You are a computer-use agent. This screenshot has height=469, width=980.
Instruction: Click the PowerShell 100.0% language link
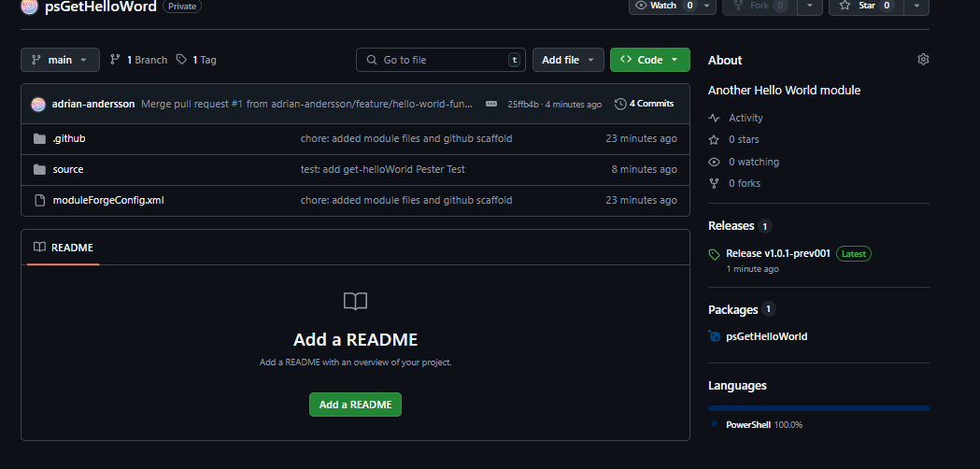click(764, 424)
